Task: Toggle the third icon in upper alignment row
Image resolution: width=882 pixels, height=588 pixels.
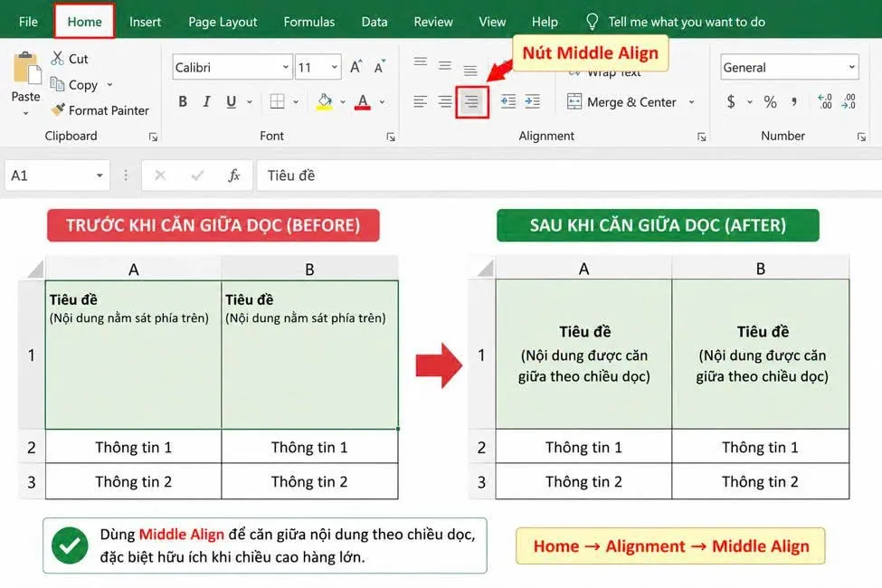Action: 469,71
